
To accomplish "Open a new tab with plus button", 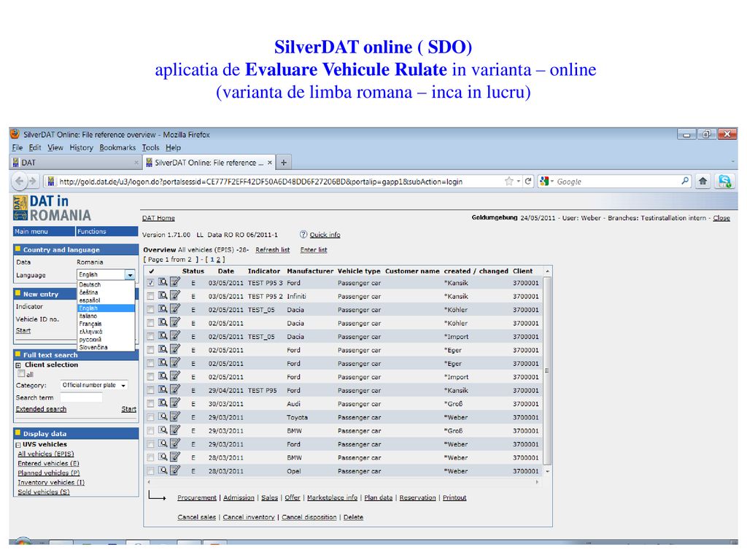I will point(284,163).
